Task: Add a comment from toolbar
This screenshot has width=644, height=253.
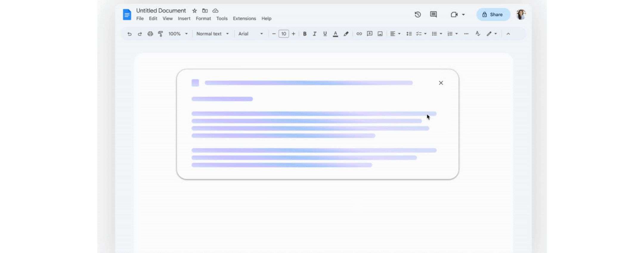Action: (x=370, y=34)
